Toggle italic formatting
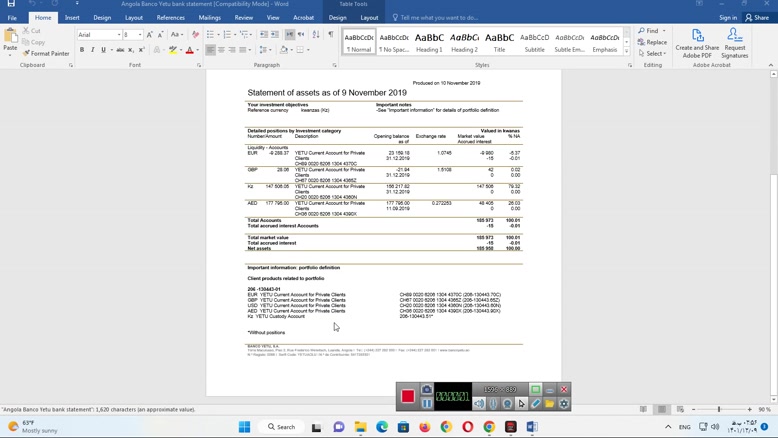778x438 pixels. pyautogui.click(x=93, y=50)
